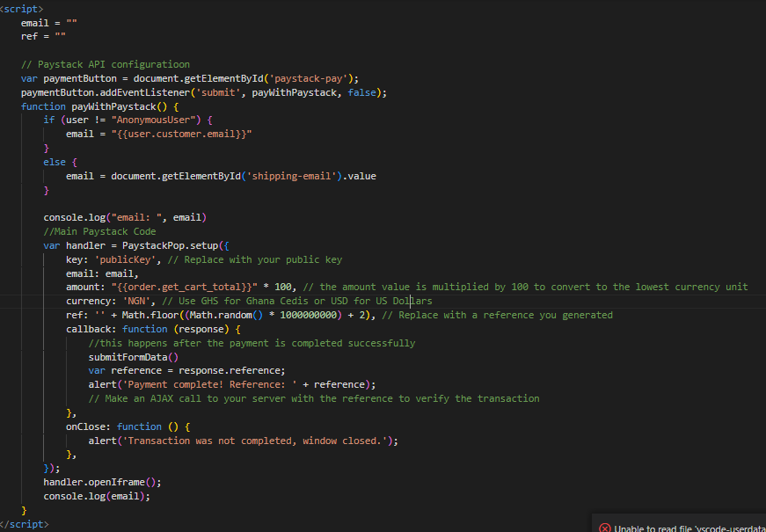The width and height of the screenshot is (766, 532).
Task: Click the 'paystack-pay' string literal
Action: pos(310,78)
